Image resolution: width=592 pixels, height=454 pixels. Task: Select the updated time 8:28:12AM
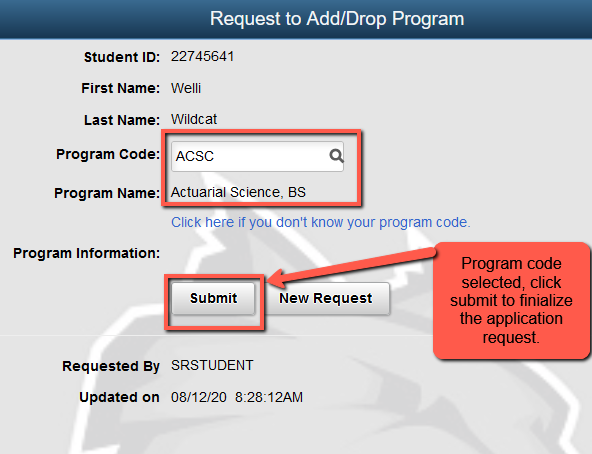[x=269, y=397]
